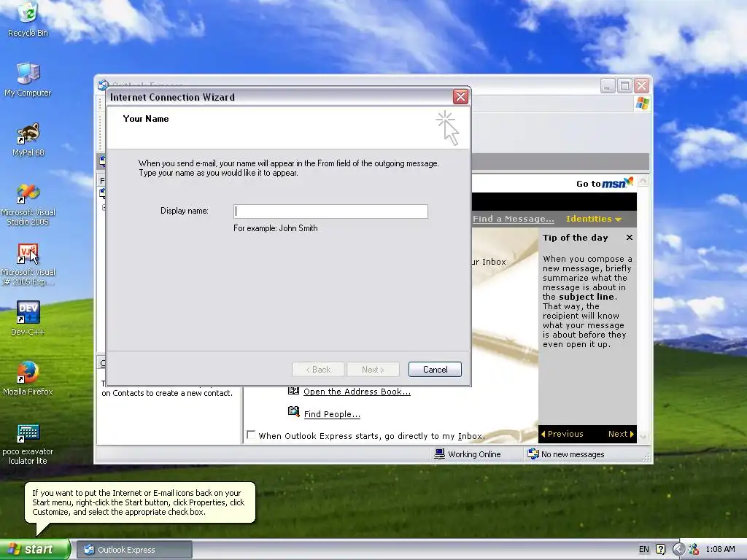This screenshot has width=747, height=560.
Task: Click into the Display name field
Action: (330, 211)
